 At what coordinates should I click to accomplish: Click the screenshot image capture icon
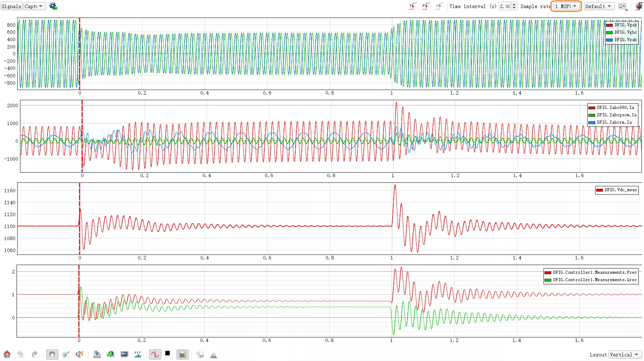pos(124,354)
